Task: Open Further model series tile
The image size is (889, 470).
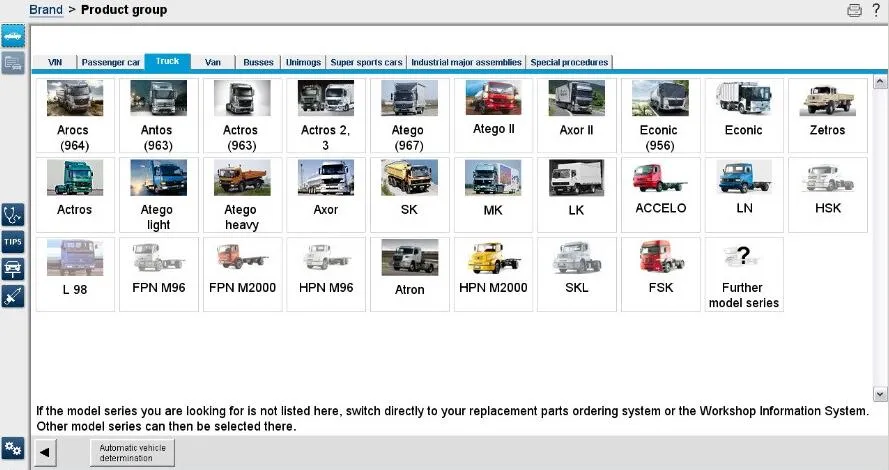Action: click(x=744, y=274)
